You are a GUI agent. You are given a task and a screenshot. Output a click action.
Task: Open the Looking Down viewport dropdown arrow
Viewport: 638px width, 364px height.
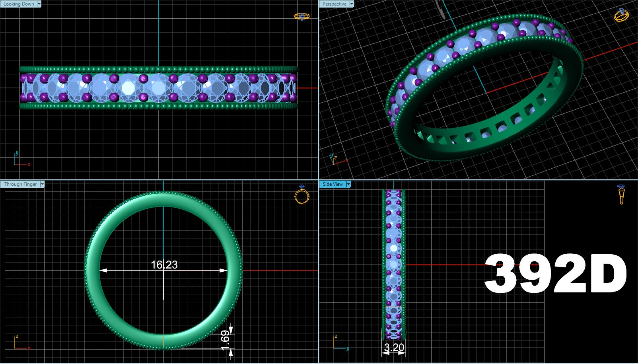(x=39, y=4)
